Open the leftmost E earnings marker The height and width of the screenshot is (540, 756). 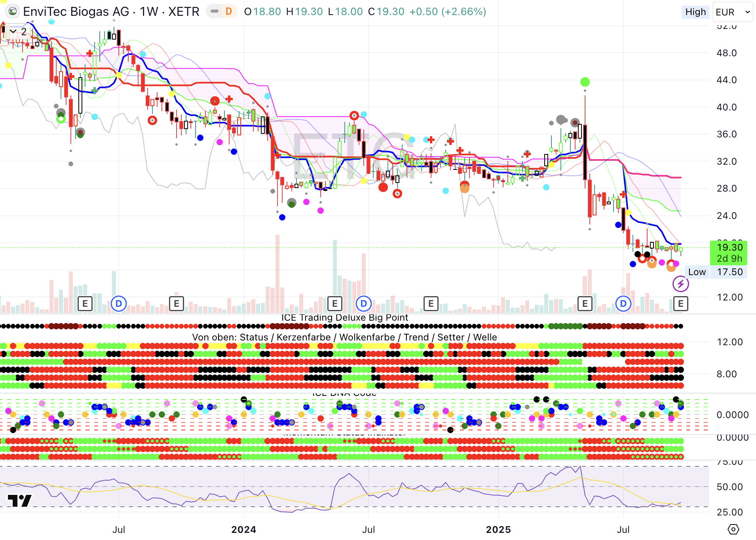click(85, 304)
